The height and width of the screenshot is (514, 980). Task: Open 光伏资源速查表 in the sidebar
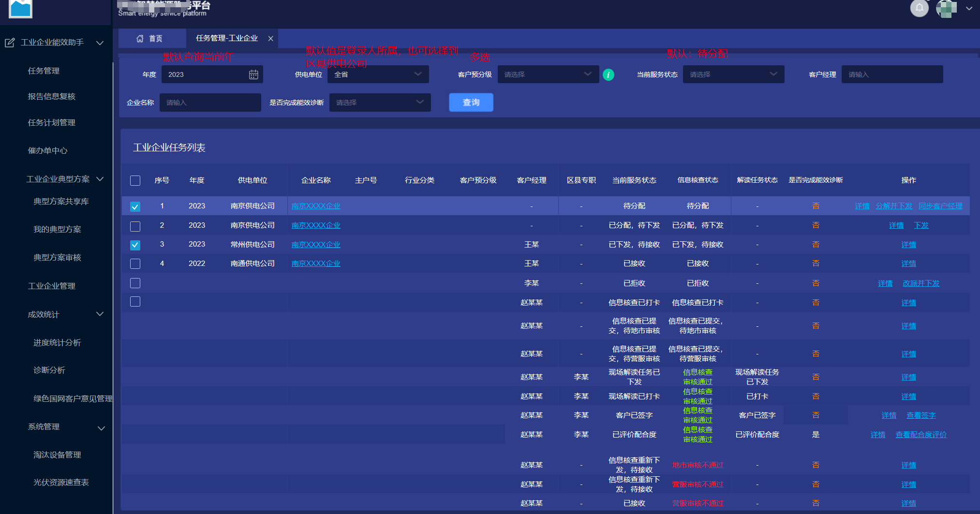pyautogui.click(x=61, y=483)
